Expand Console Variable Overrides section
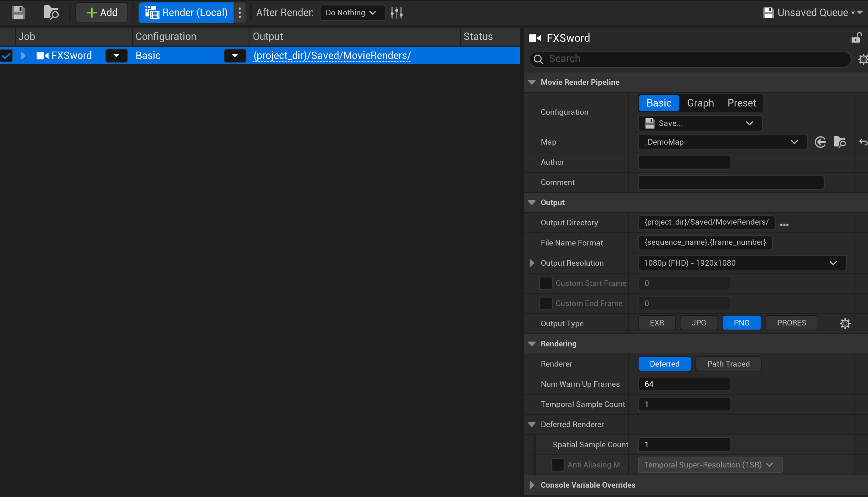Viewport: 868px width, 497px height. coord(532,485)
